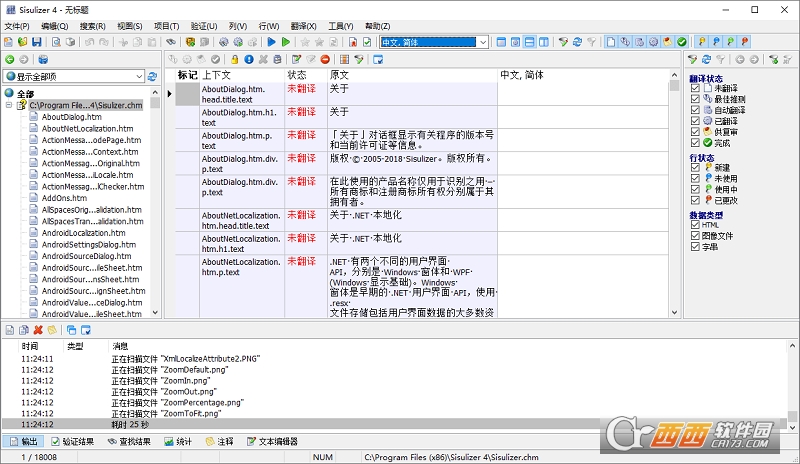The height and width of the screenshot is (464, 800).
Task: Select the log row '耗时 25 秒'
Action: click(394, 424)
